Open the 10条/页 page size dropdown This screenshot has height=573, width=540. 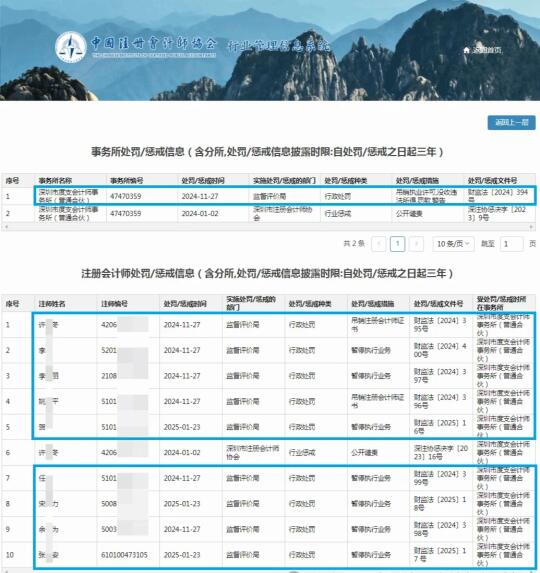click(x=453, y=244)
